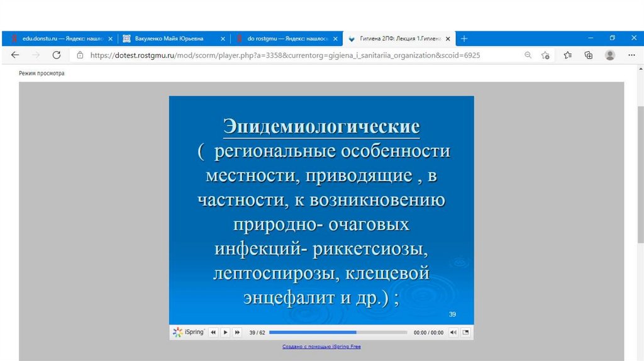Add this page to favorites
Screen dimensions: 644x361
tap(545, 55)
